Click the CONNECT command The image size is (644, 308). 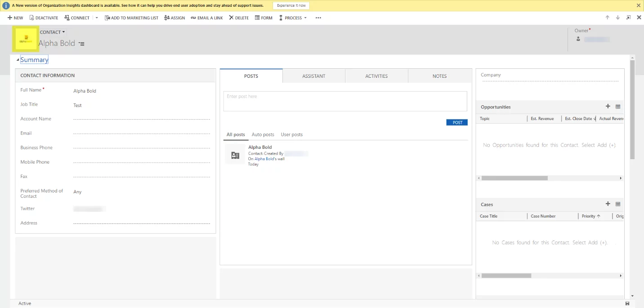[x=77, y=18]
